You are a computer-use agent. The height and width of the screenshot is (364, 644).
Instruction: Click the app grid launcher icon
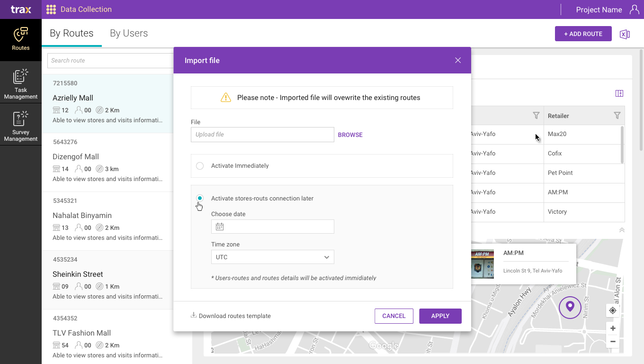pos(51,9)
